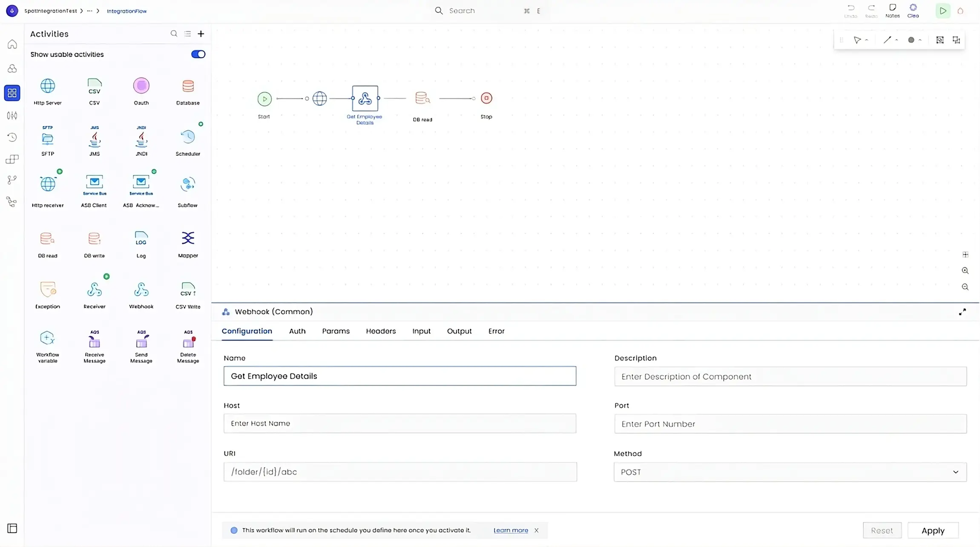Click the Get Employee Details name field
This screenshot has height=547, width=980.
399,376
